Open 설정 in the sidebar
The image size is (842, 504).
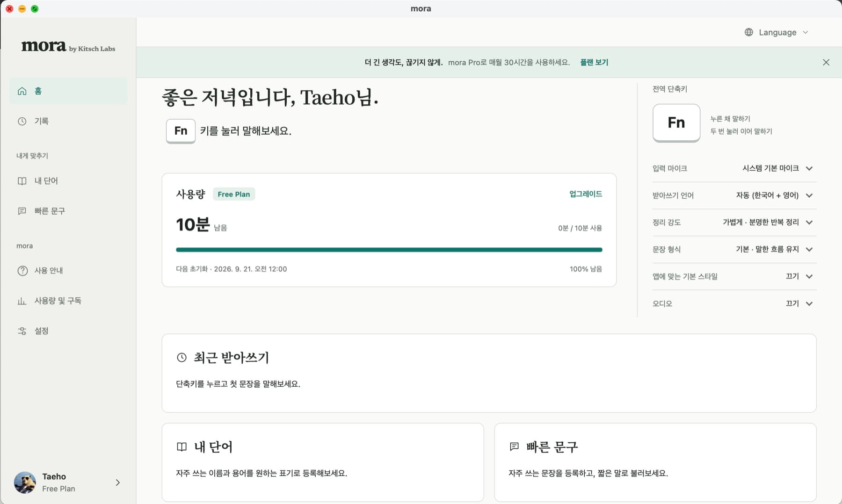(68, 331)
